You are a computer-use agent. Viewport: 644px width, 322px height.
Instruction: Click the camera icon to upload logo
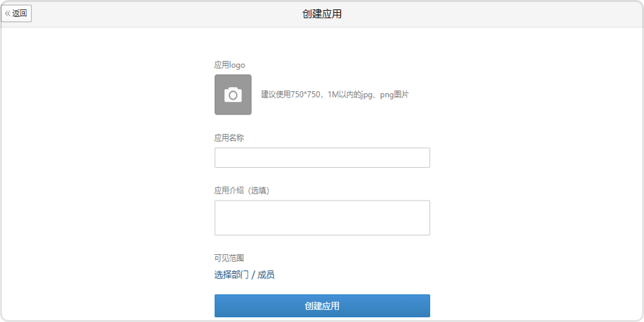[233, 95]
